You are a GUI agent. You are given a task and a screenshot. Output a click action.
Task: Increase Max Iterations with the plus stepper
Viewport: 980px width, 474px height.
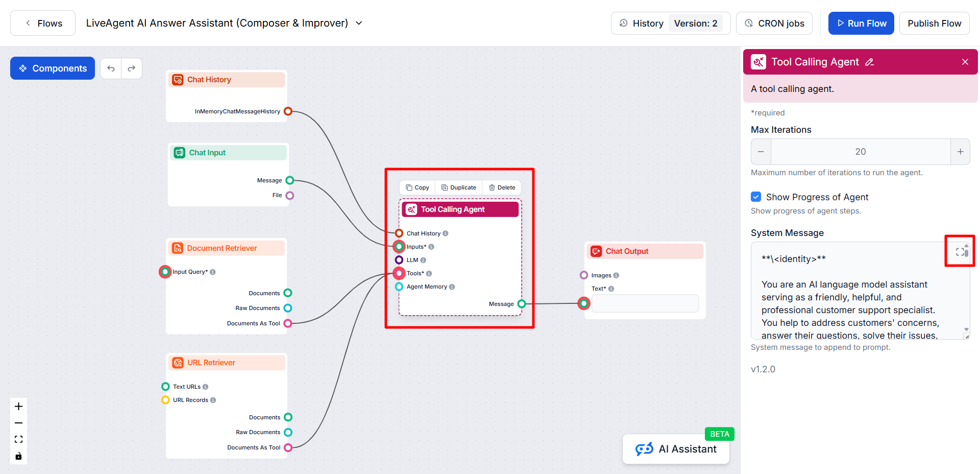960,152
